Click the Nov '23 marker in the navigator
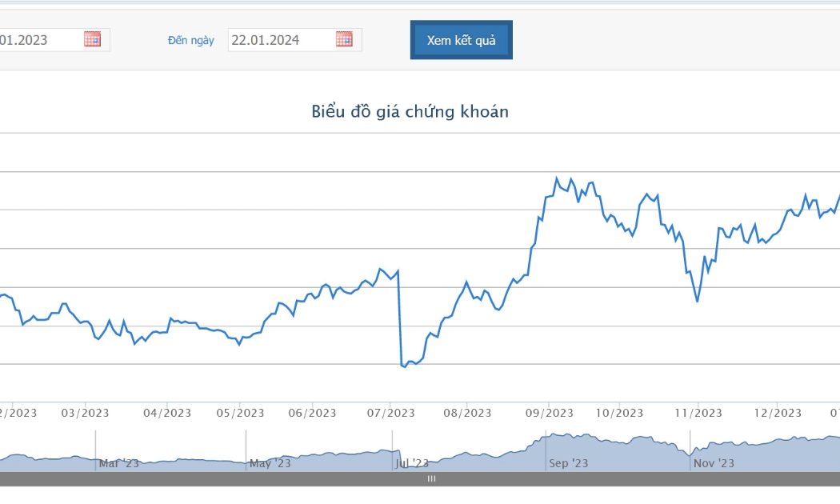This screenshot has height=504, width=840. pyautogui.click(x=714, y=463)
